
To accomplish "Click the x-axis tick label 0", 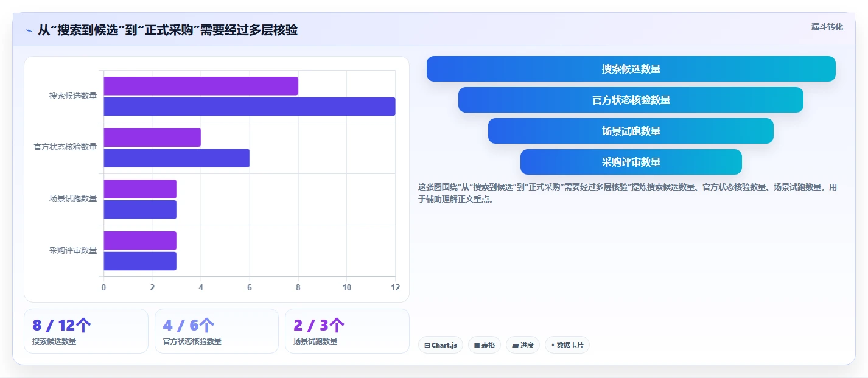I will point(103,287).
